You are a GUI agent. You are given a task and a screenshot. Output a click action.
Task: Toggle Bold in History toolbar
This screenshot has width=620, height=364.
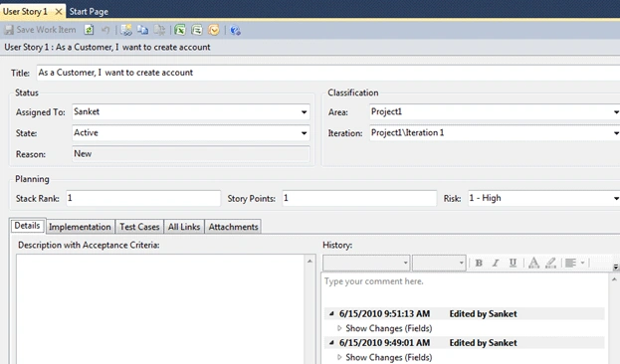click(x=479, y=264)
